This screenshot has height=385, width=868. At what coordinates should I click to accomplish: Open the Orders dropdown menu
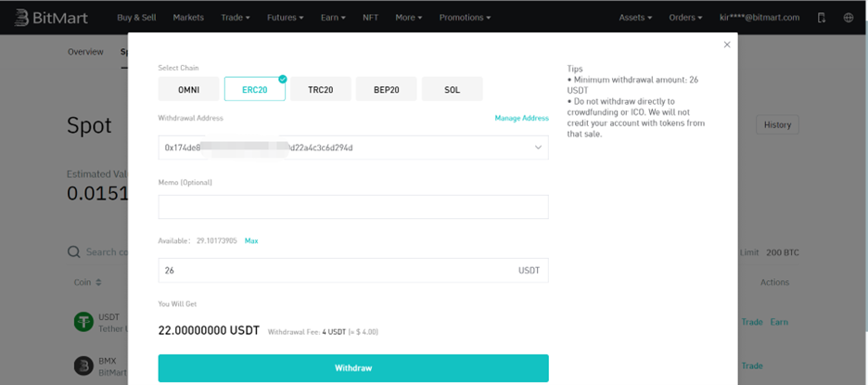(685, 18)
